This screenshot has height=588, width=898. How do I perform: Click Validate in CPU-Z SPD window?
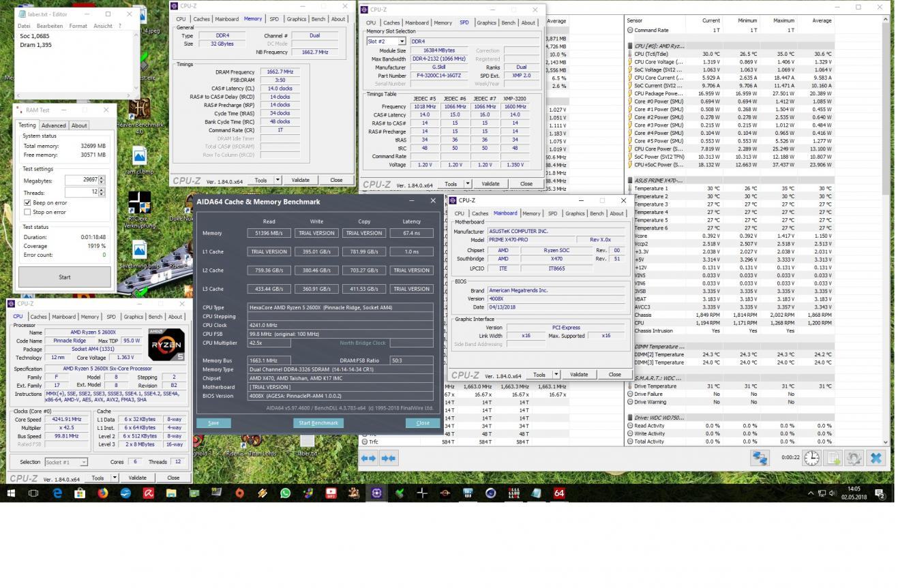[x=490, y=183]
